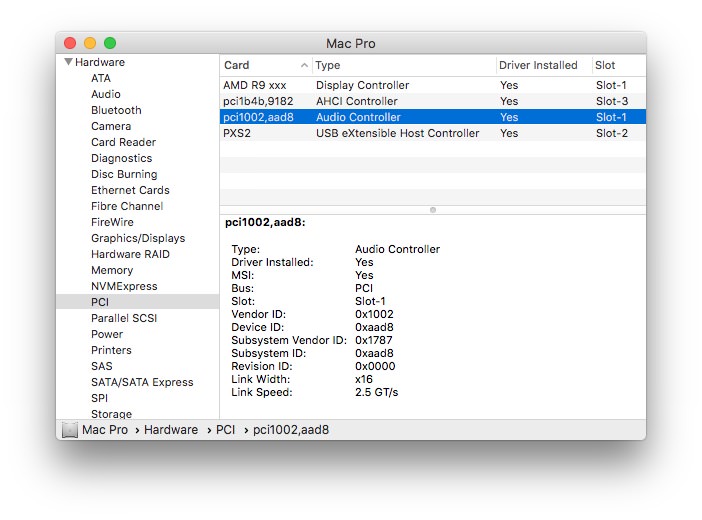Image resolution: width=702 pixels, height=520 pixels.
Task: Click PCI in the path bar
Action: [x=225, y=430]
